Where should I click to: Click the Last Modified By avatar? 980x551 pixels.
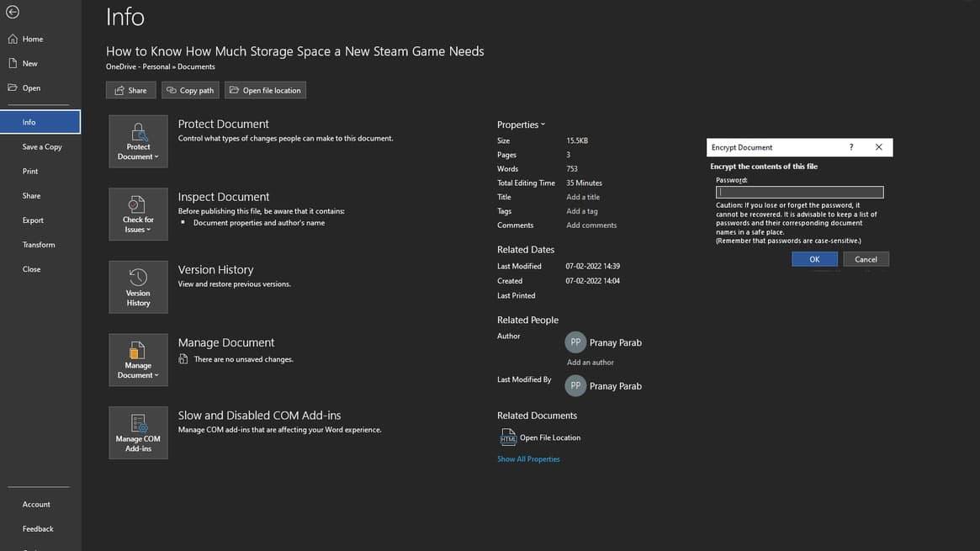[575, 385]
